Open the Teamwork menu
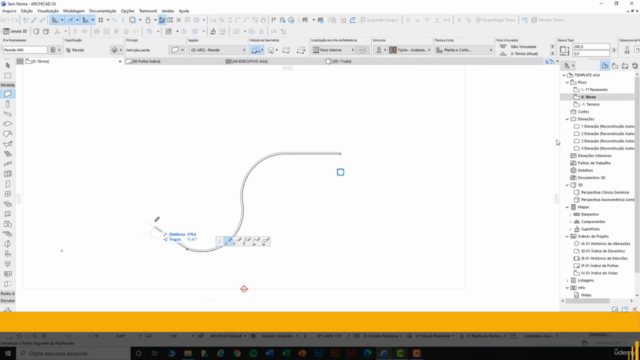Image resolution: width=640 pixels, height=360 pixels. tap(148, 11)
